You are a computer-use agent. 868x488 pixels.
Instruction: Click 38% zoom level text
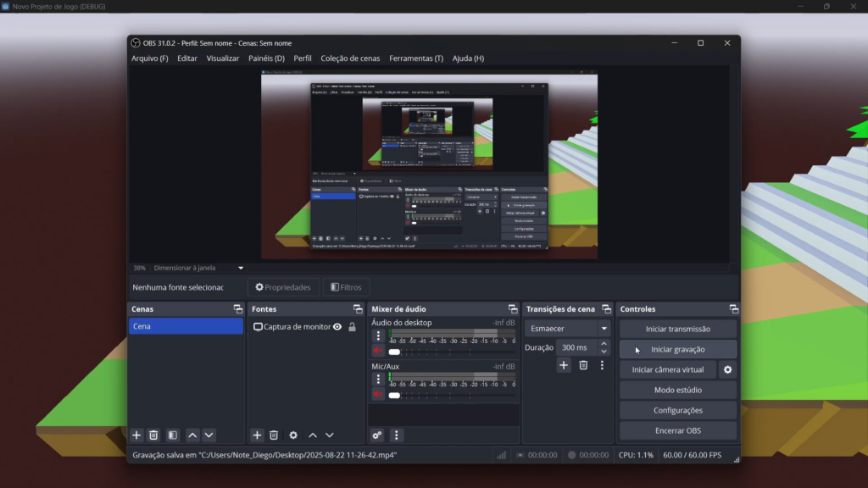coord(139,268)
